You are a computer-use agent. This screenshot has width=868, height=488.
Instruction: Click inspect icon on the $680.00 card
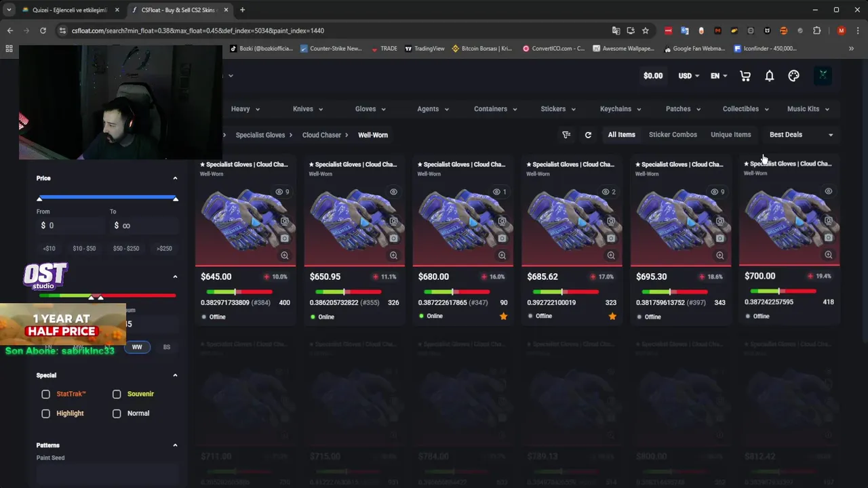[502, 222]
